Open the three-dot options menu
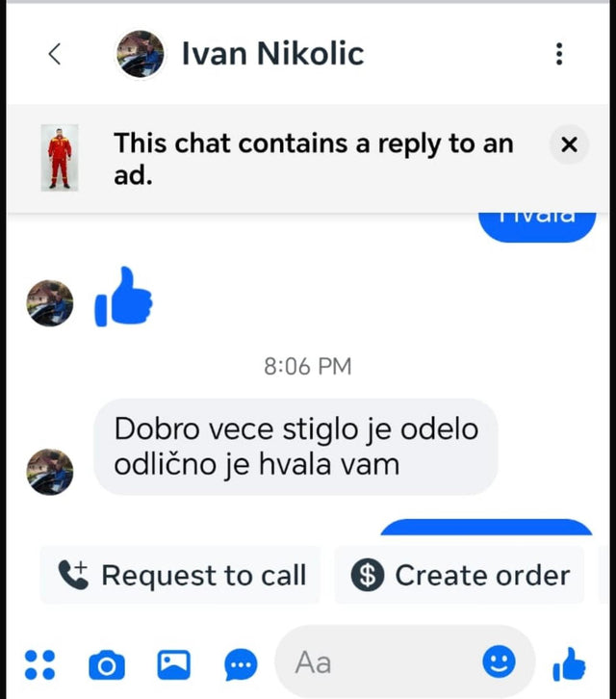The width and height of the screenshot is (616, 699). coord(559,54)
